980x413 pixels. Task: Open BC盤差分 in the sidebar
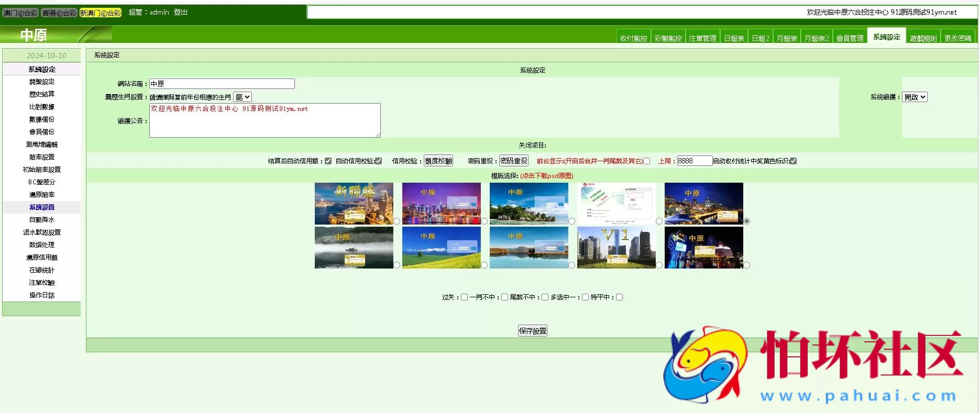42,182
